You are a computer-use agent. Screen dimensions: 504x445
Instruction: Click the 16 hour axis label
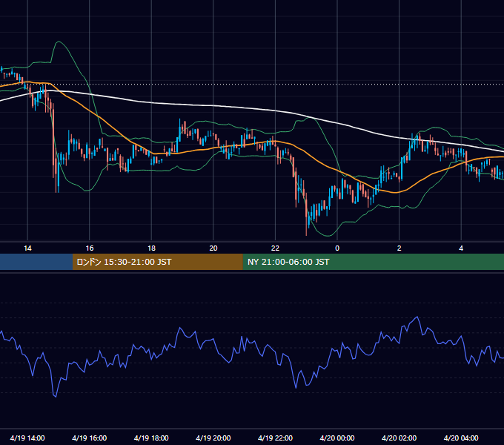(x=90, y=248)
